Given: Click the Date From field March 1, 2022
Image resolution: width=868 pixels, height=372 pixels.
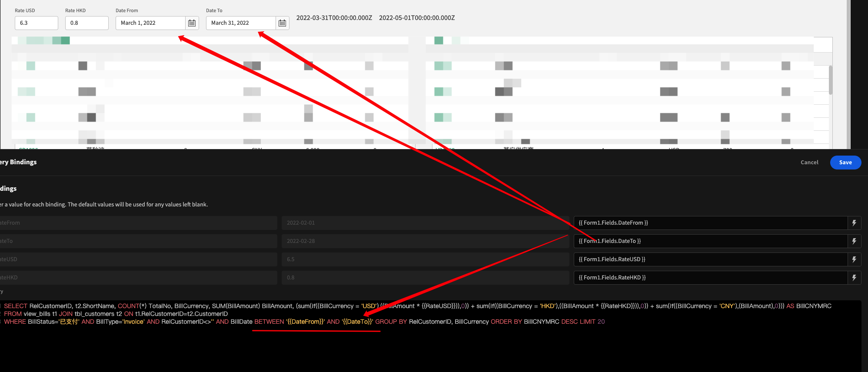Looking at the screenshot, I should [x=150, y=23].
